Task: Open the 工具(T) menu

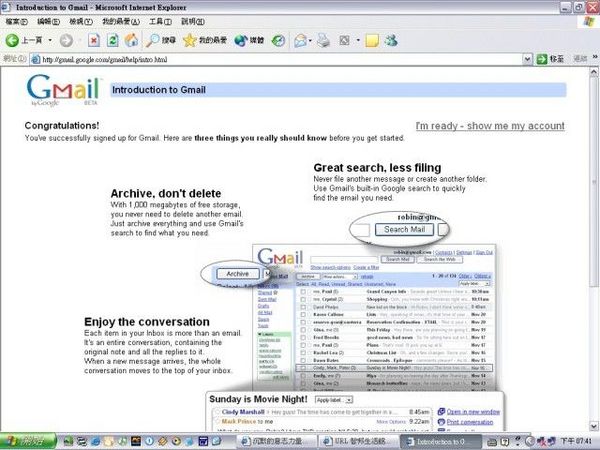Action: (160, 21)
